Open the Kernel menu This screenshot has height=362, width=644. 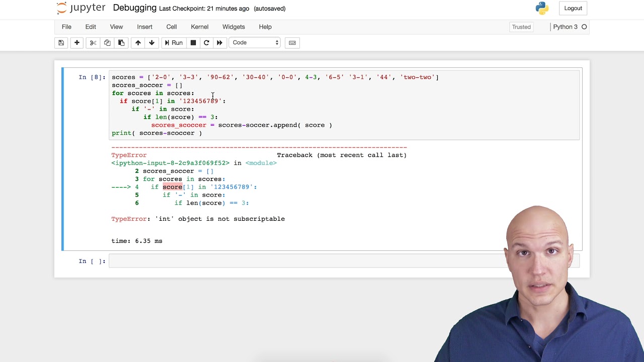(x=200, y=27)
